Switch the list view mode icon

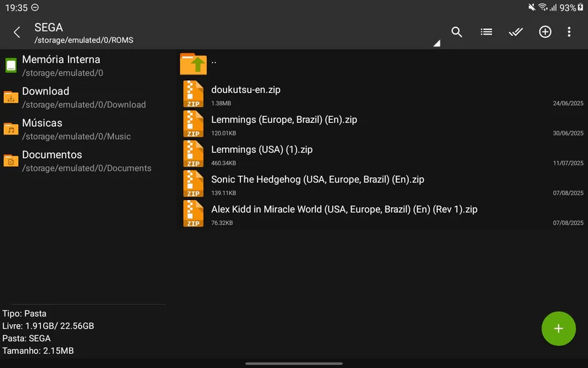486,32
